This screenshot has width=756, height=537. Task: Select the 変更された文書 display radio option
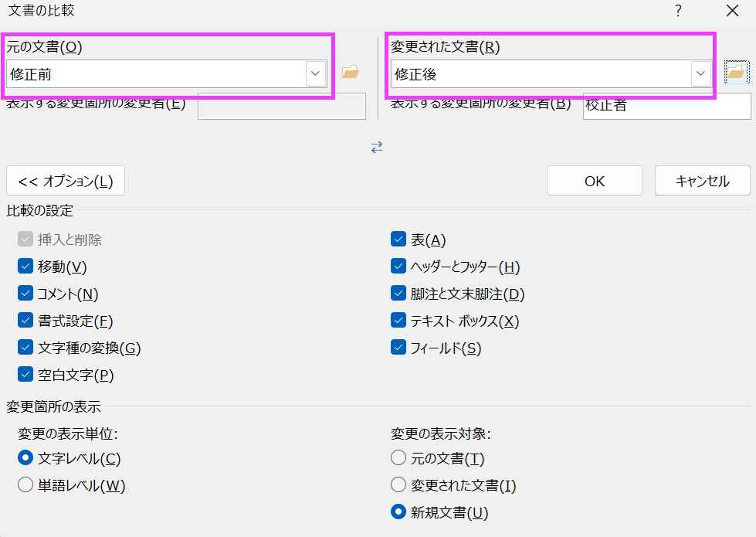pyautogui.click(x=398, y=485)
